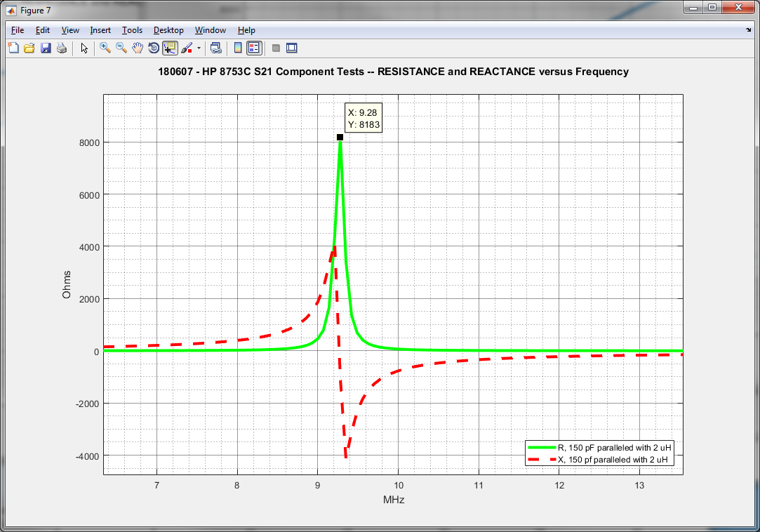This screenshot has height=532, width=760.
Task: Open the Edit menu
Action: [43, 30]
